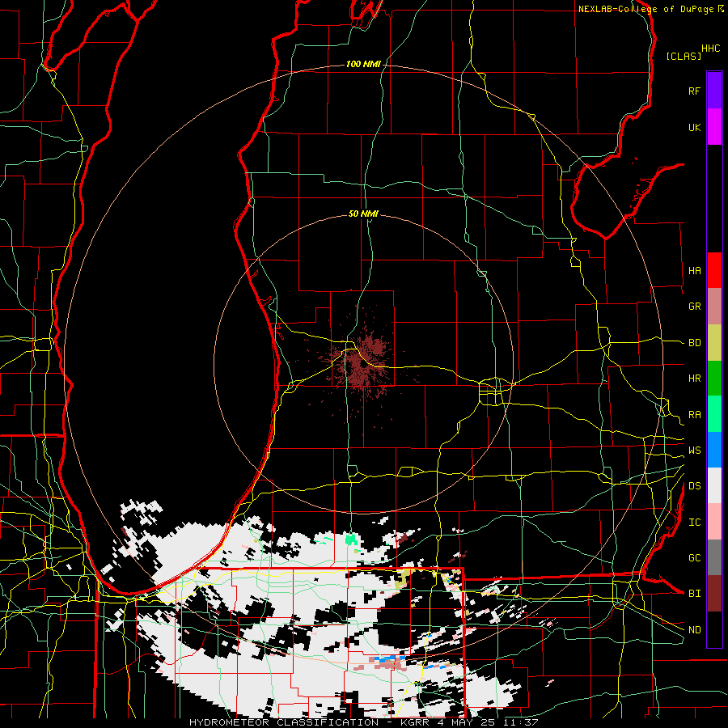The height and width of the screenshot is (728, 728).
Task: Click the RA mint-green legend swatch
Action: tap(714, 414)
